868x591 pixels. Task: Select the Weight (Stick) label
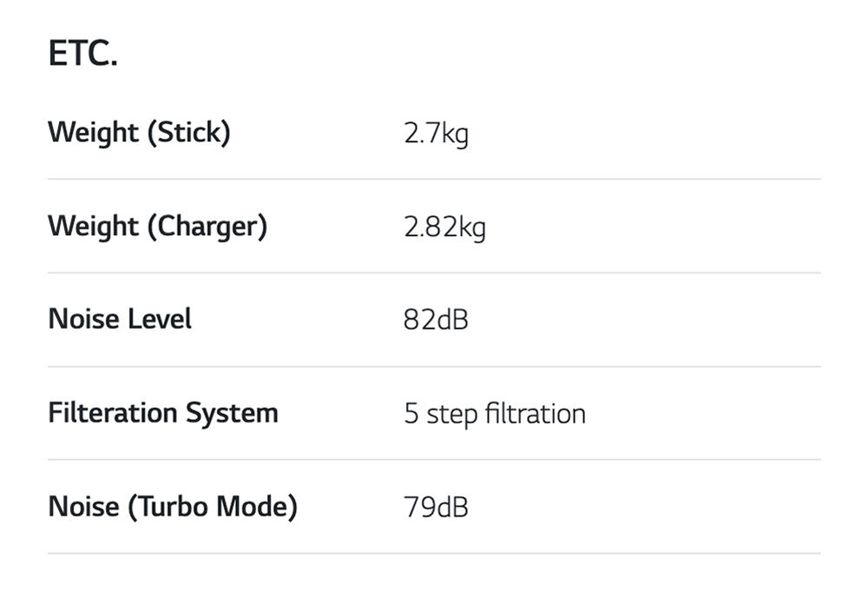pyautogui.click(x=139, y=133)
